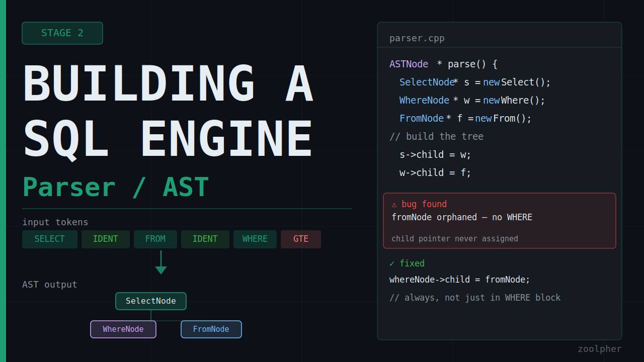Click the Parser / AST subtitle
Screen dimensions: 644x362
coord(116,187)
